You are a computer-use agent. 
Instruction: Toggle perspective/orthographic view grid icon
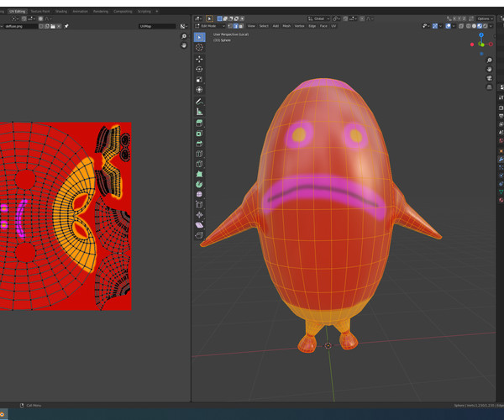[489, 87]
